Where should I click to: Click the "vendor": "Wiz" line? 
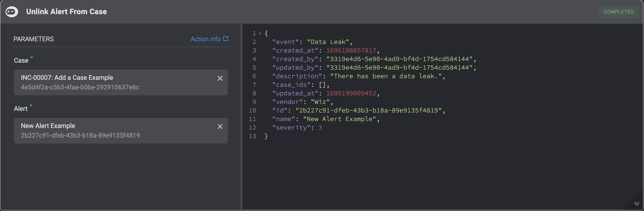click(x=303, y=102)
